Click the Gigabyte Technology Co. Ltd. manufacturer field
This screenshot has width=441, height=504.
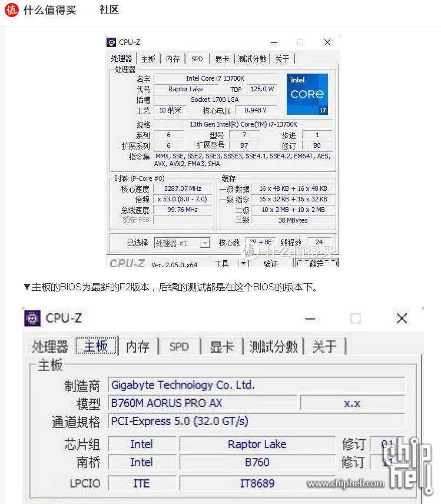click(256, 385)
